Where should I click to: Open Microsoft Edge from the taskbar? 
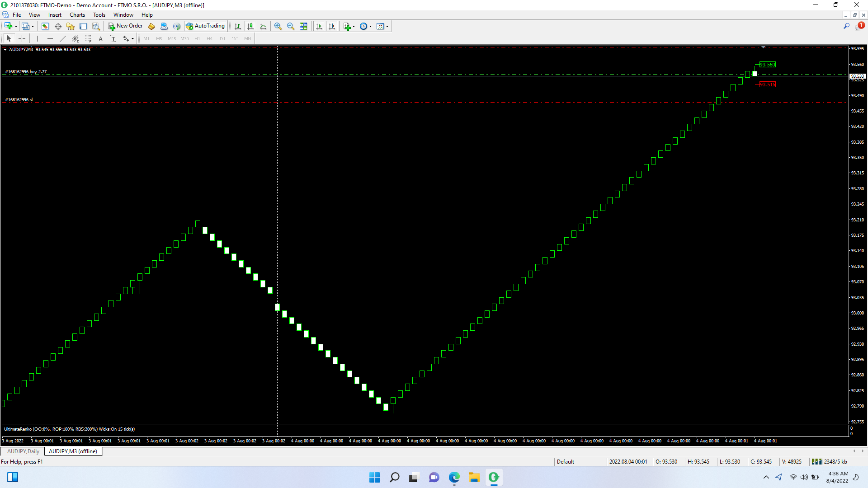[x=454, y=477]
